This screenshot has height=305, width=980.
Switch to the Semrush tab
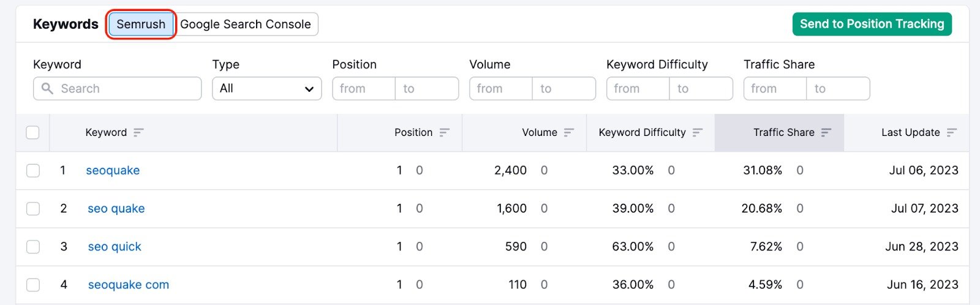pos(141,24)
